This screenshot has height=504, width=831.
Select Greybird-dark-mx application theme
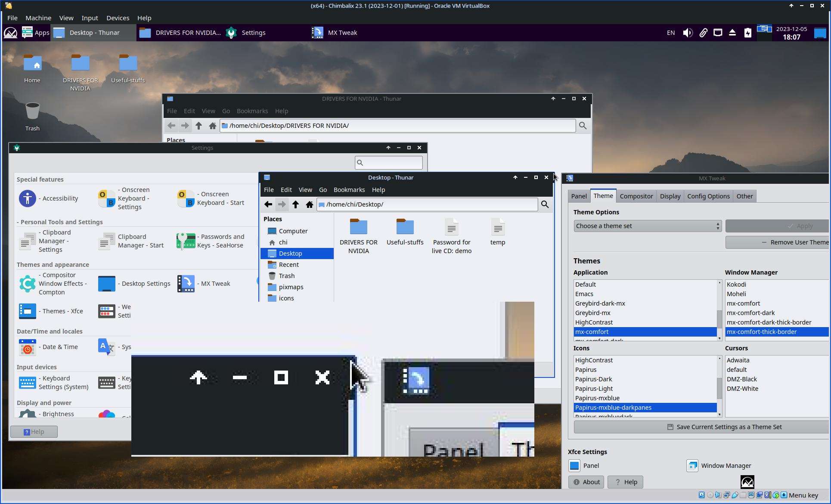pyautogui.click(x=600, y=303)
